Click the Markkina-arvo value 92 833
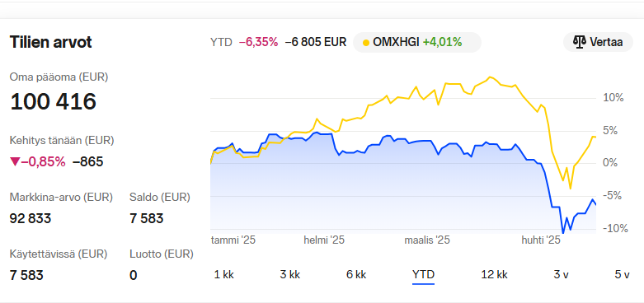Viewport: 644px width, 303px height. pyautogui.click(x=31, y=218)
